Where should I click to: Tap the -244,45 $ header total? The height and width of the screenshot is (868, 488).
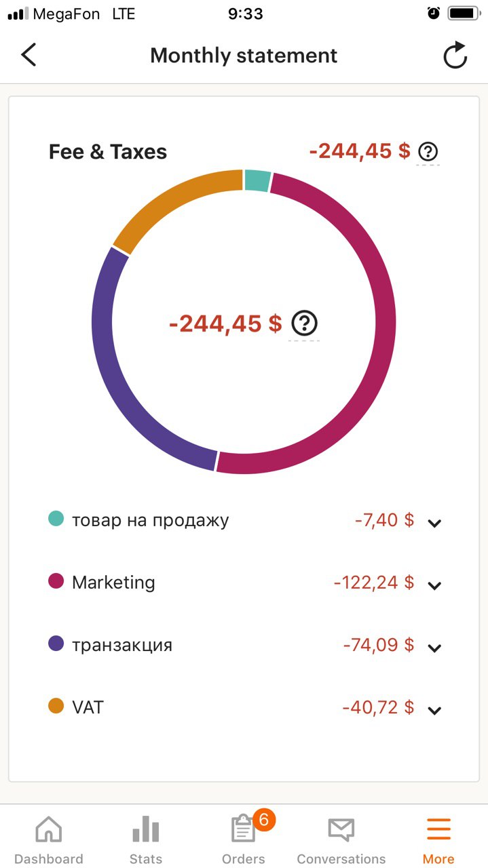(360, 151)
